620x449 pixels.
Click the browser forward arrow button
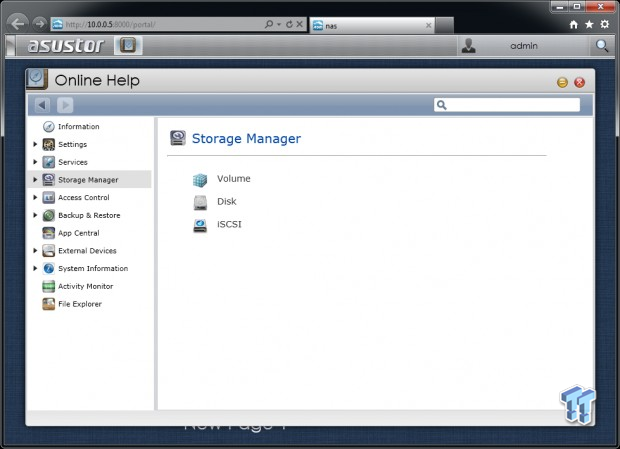tap(40, 24)
